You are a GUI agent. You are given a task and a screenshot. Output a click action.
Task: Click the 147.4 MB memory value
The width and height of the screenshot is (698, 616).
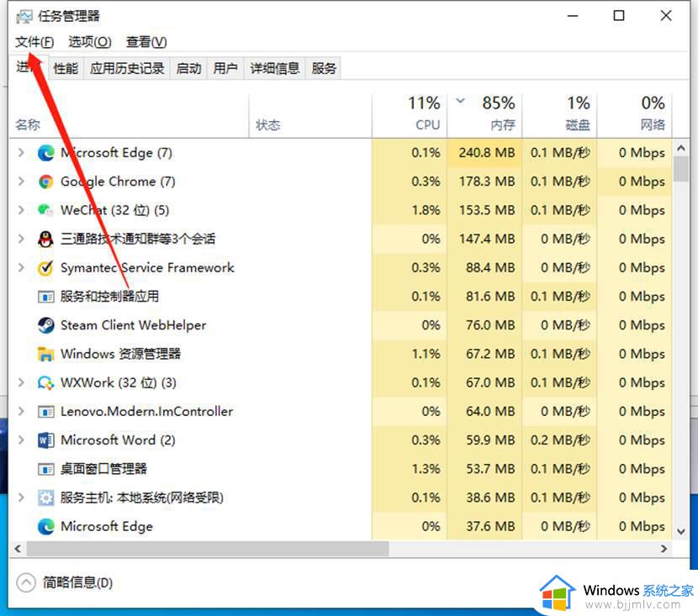(x=487, y=239)
